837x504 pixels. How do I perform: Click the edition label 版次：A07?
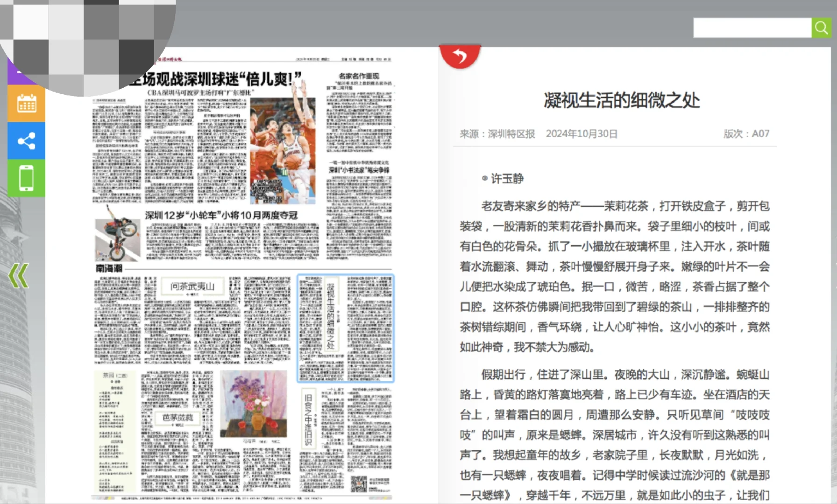coord(746,134)
